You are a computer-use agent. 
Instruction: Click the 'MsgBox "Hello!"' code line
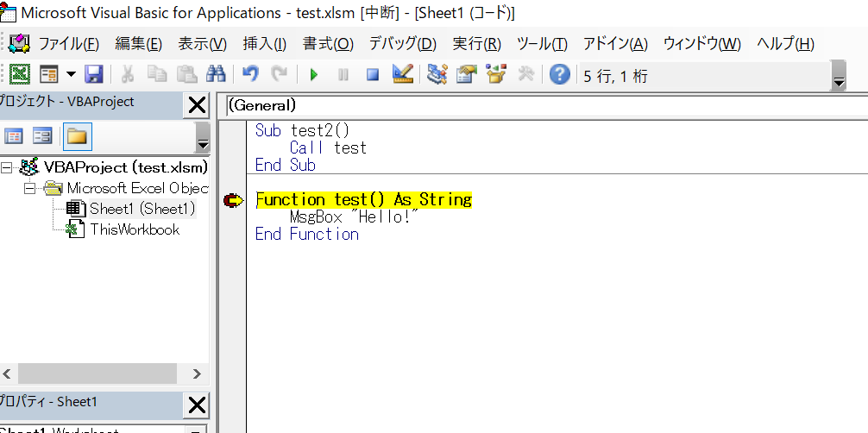[x=353, y=217]
